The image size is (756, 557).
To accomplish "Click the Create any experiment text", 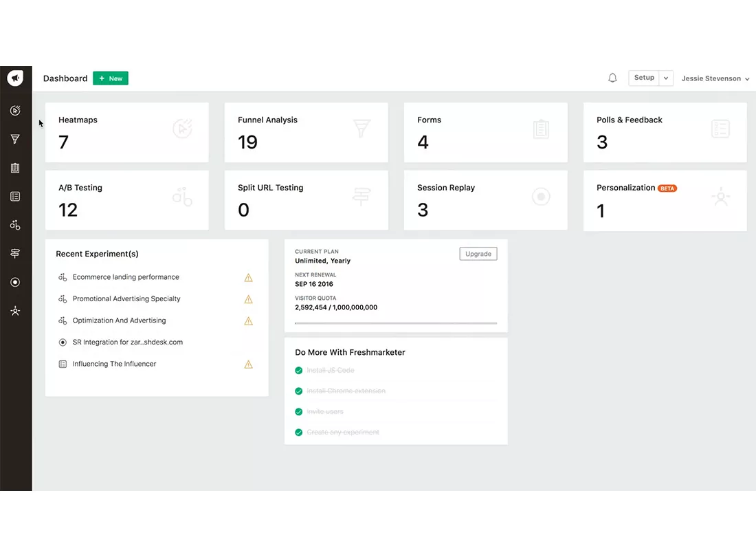I will (343, 433).
